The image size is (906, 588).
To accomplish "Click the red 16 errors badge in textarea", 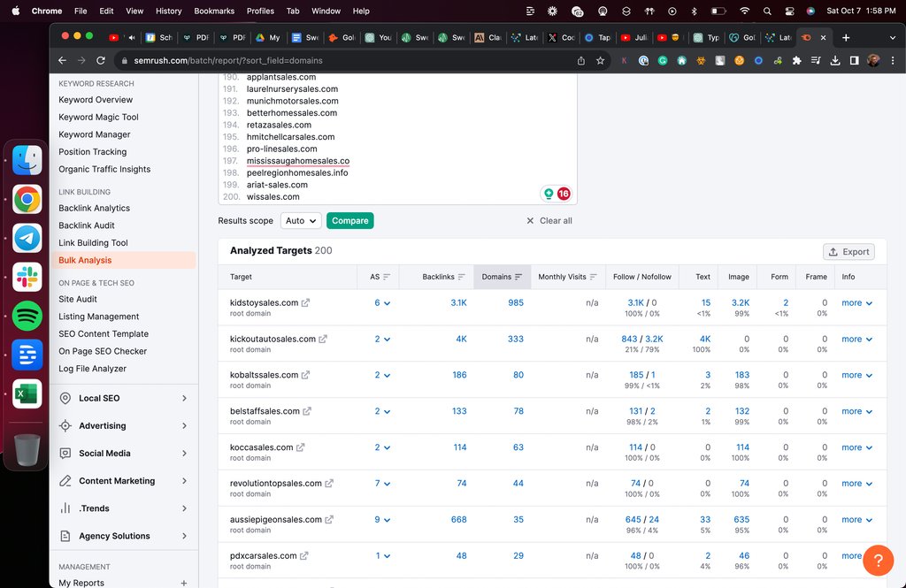I will click(x=564, y=194).
